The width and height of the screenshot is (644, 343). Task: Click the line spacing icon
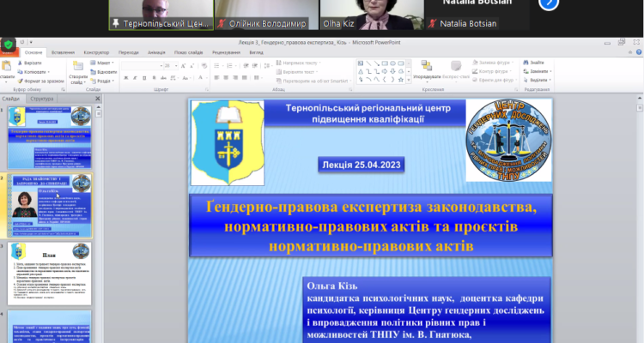267,66
